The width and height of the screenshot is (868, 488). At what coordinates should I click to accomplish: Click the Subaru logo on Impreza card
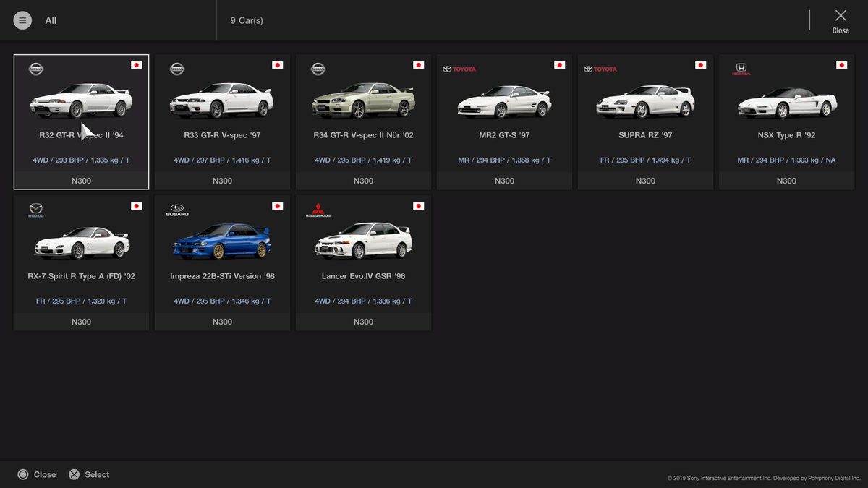tap(177, 210)
